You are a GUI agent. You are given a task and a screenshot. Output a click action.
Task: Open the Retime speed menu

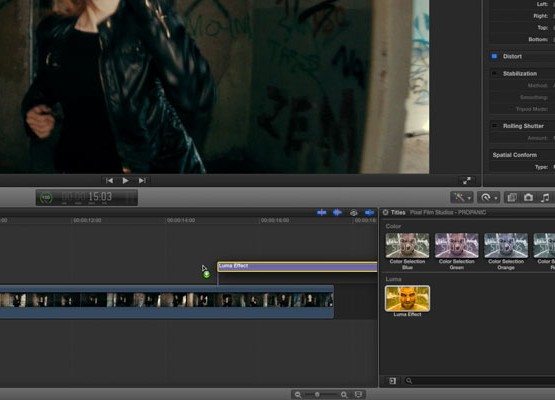[x=489, y=198]
